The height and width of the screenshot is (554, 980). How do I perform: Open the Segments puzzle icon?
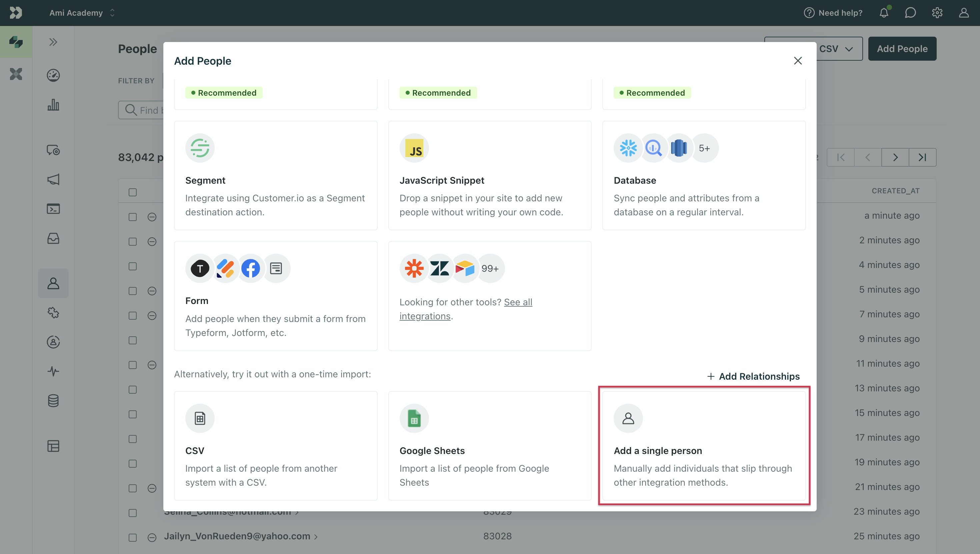pos(53,312)
